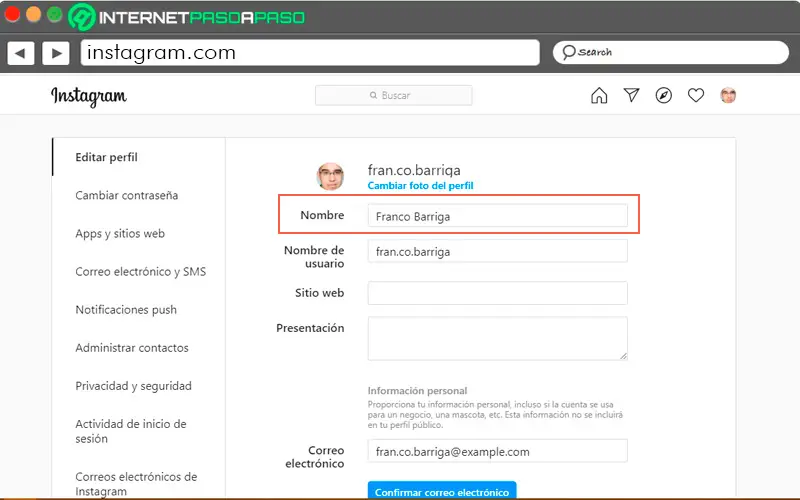Go back with browser back arrow
The width and height of the screenshot is (800, 500).
point(20,53)
